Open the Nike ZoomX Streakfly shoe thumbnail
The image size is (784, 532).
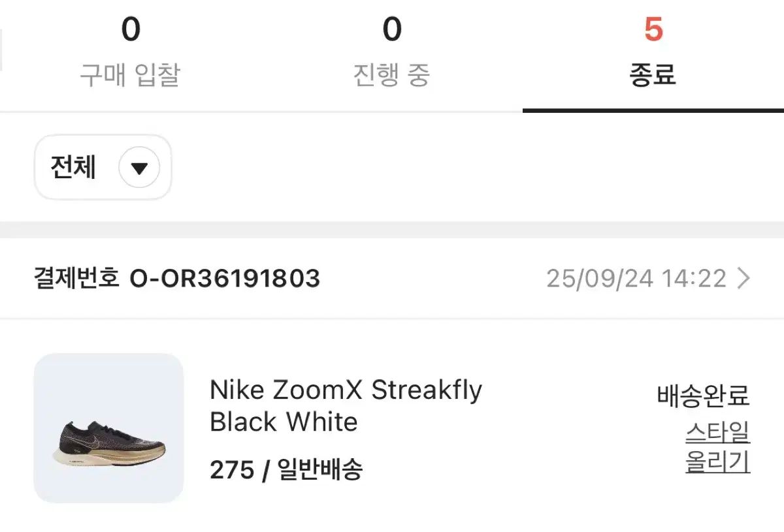[x=109, y=428]
